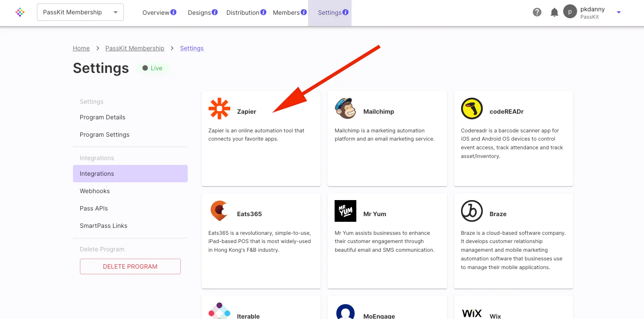Select Integrations in the sidebar

(130, 174)
